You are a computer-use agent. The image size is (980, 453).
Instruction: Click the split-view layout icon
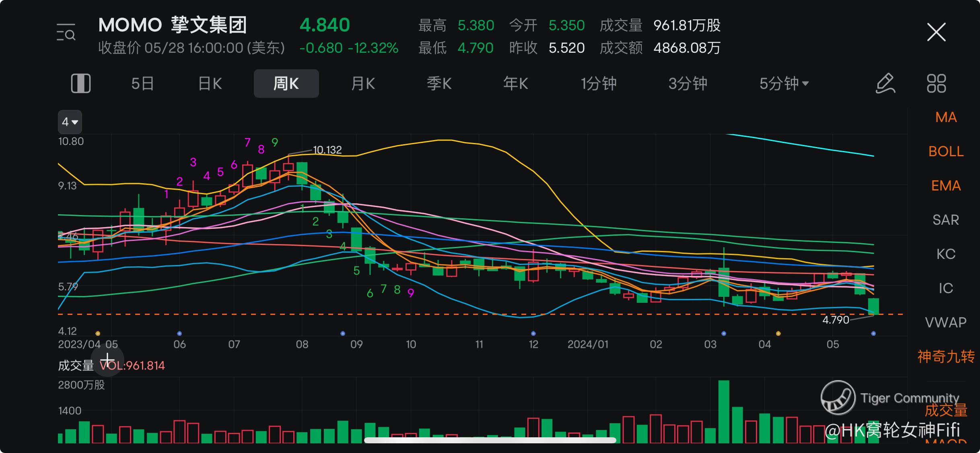tap(81, 83)
